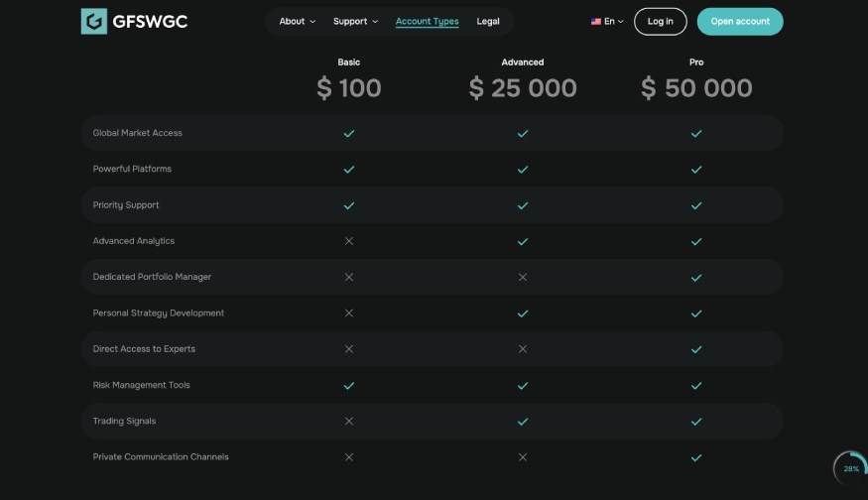Click Advanced cross for Dedicated Portfolio Manager
This screenshot has height=500, width=868.
(x=523, y=277)
